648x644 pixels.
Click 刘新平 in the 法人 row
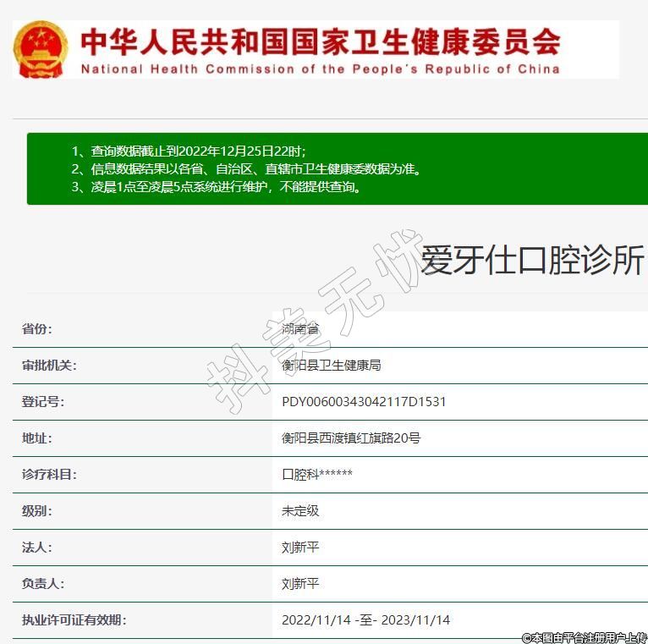click(x=300, y=548)
